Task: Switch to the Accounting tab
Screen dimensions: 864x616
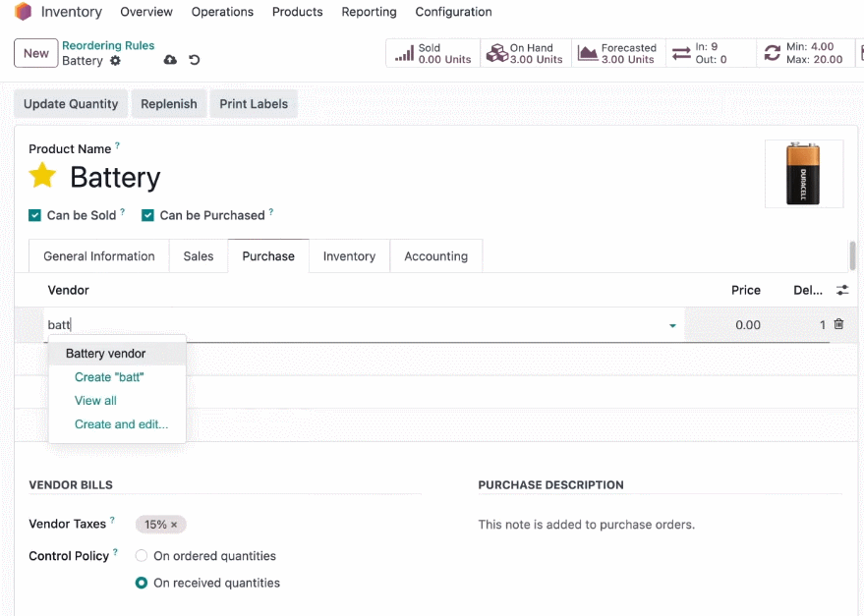Action: pyautogui.click(x=435, y=256)
